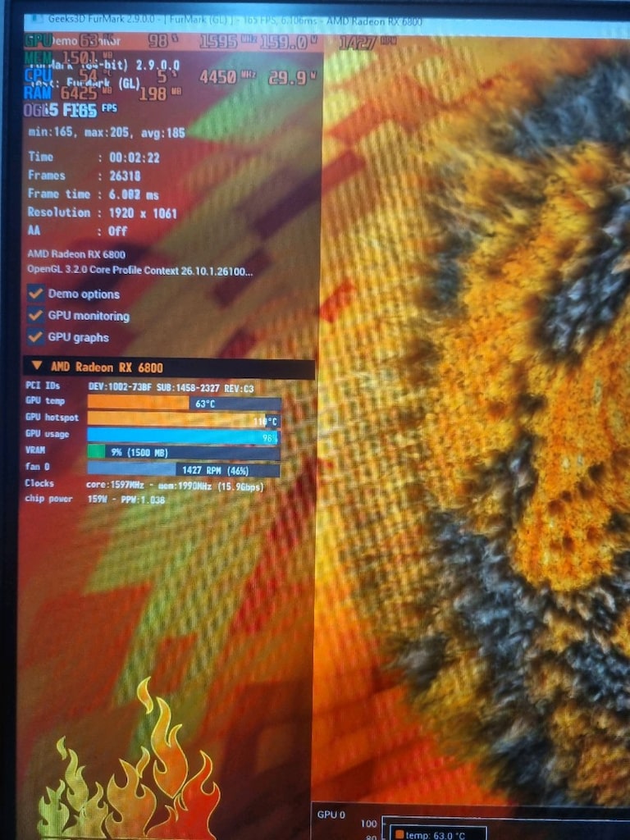Click the GPU temp 63°C bar

184,404
